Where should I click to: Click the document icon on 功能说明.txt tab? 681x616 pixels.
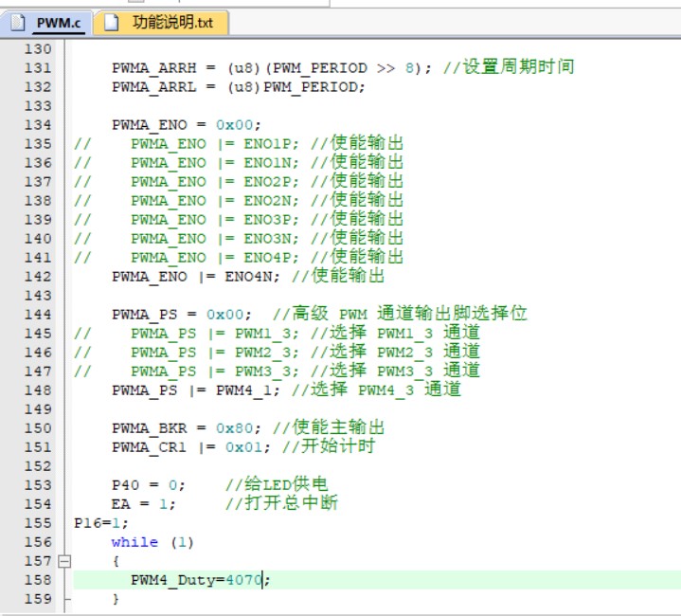112,24
